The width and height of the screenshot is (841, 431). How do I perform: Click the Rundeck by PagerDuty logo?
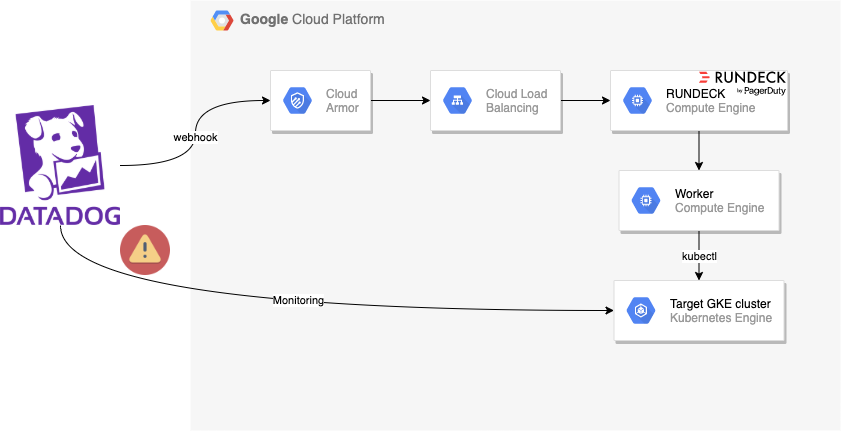coord(743,83)
